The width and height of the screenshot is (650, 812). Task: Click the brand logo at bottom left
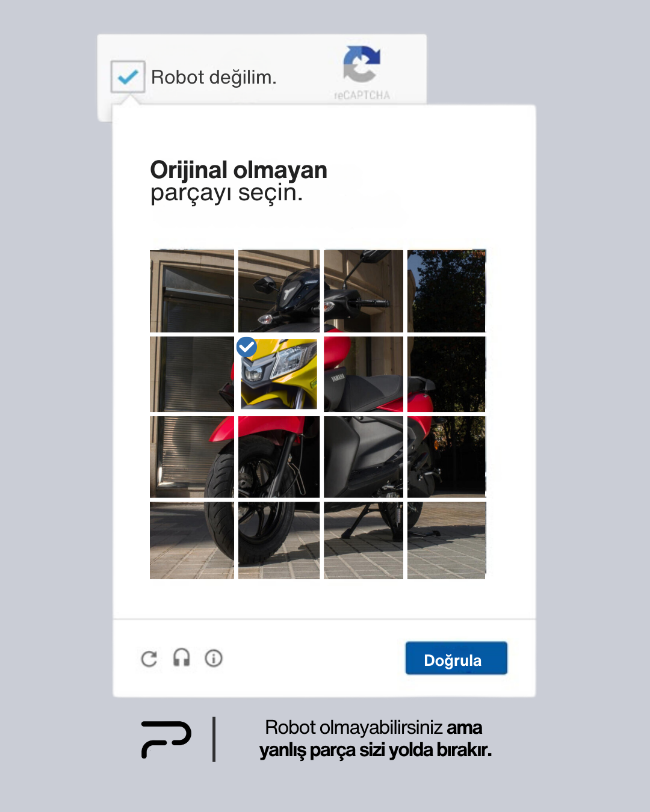point(166,739)
